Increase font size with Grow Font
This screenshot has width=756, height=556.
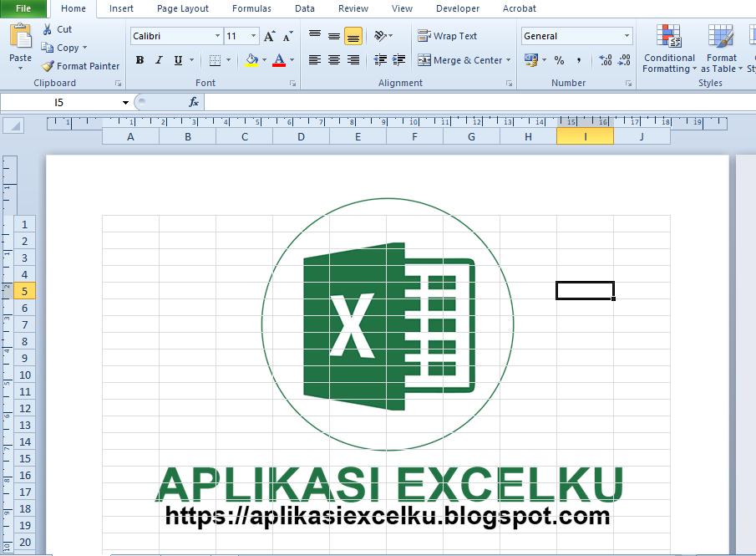269,36
